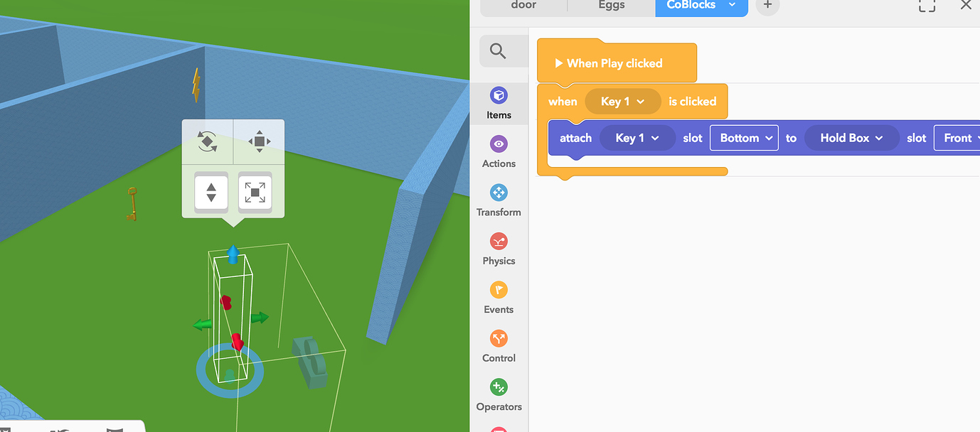
Task: Open the Key 1 dropdown in the when-clicked block
Action: tap(622, 101)
